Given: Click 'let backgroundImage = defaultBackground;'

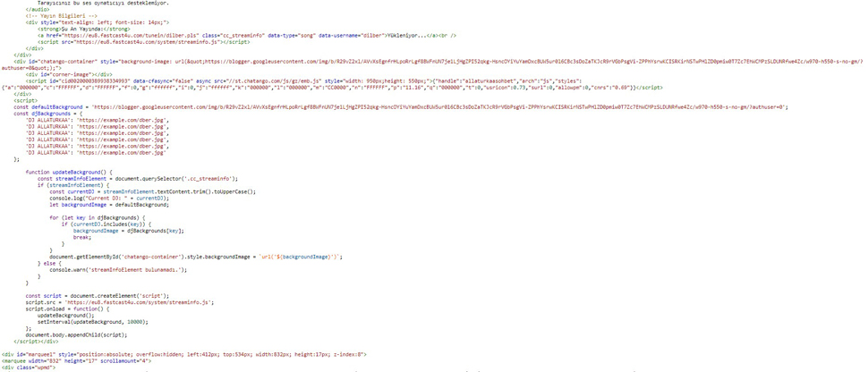Looking at the screenshot, I should click(109, 204).
